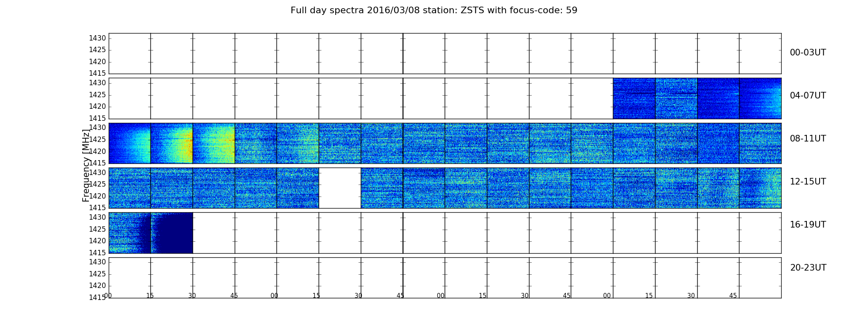Click the last spectrum block in the 12-15UT row

pos(760,188)
